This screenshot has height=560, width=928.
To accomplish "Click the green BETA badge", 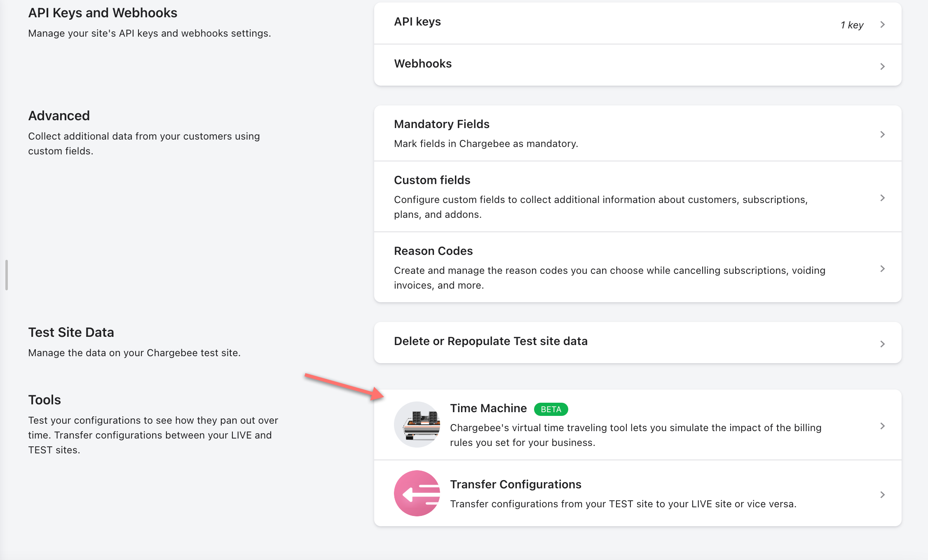I will click(x=551, y=409).
